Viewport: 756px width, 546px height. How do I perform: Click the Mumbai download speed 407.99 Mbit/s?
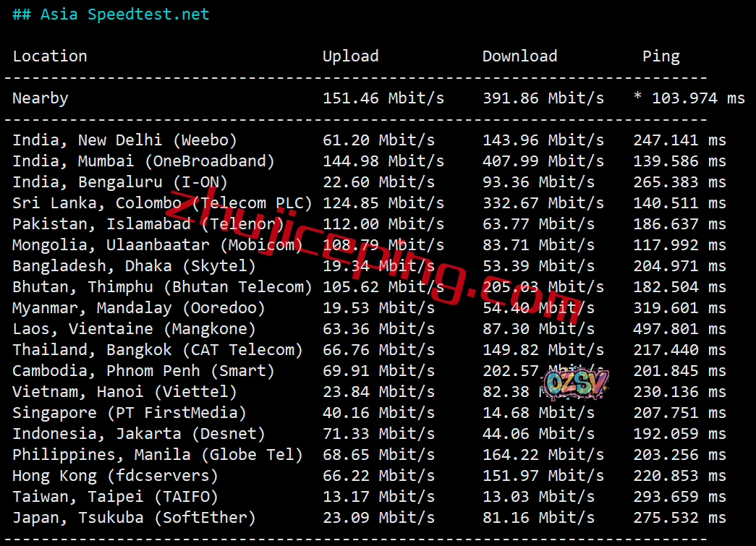click(543, 161)
